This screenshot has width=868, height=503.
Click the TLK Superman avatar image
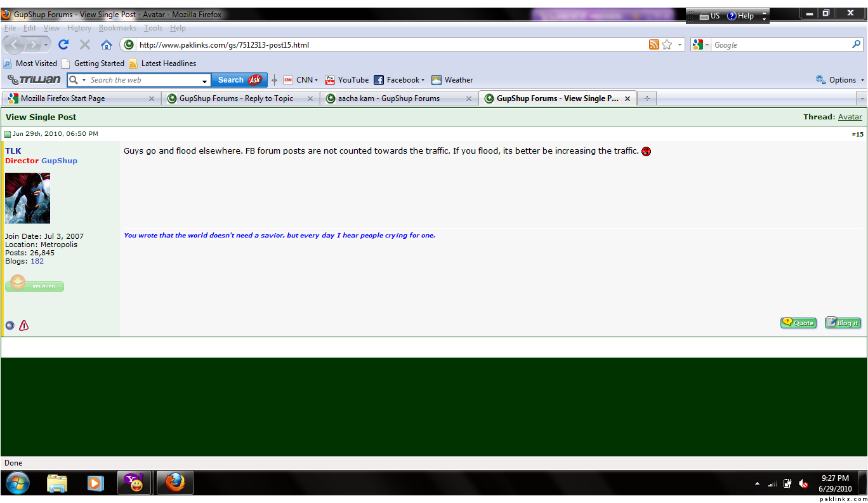(27, 198)
